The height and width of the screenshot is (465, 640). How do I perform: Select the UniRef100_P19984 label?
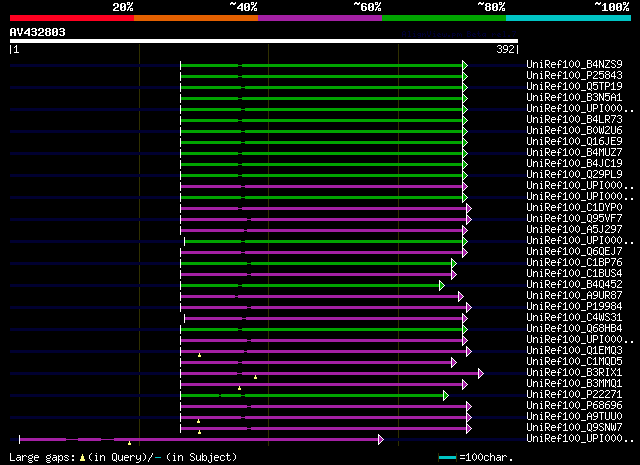[x=574, y=306]
